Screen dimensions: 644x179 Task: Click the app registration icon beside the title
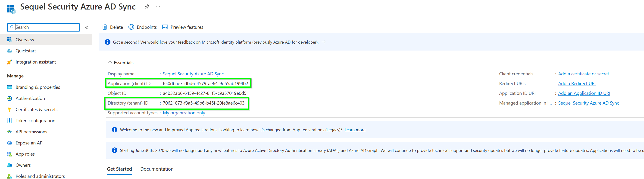[11, 9]
